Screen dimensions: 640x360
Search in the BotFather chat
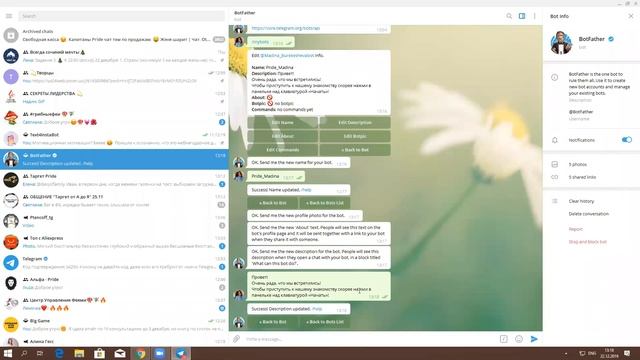point(509,16)
